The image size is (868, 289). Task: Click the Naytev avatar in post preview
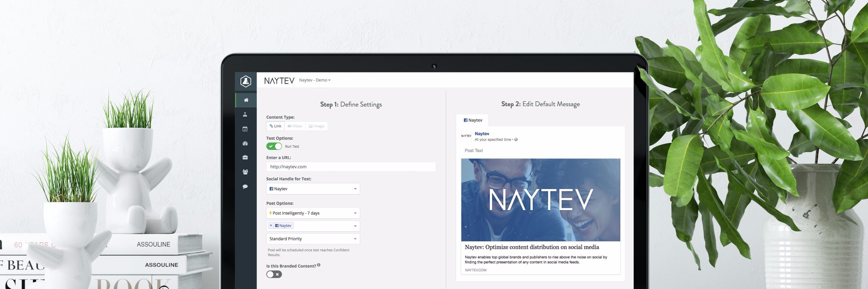(x=466, y=136)
